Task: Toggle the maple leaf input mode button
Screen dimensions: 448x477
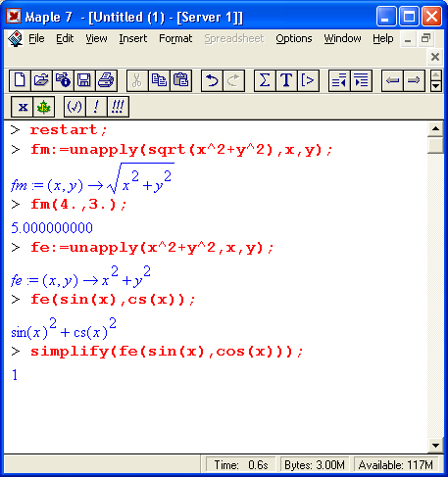Action: coord(43,107)
